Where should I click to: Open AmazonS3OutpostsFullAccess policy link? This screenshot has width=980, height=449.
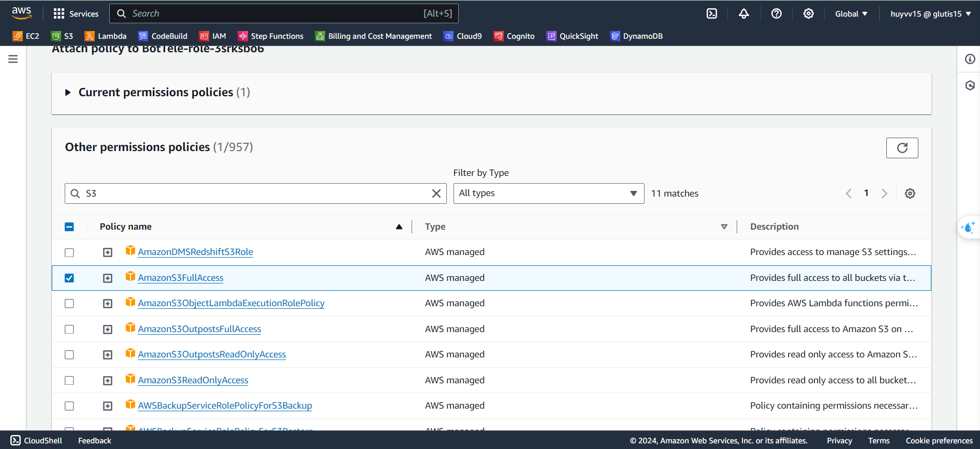tap(199, 329)
